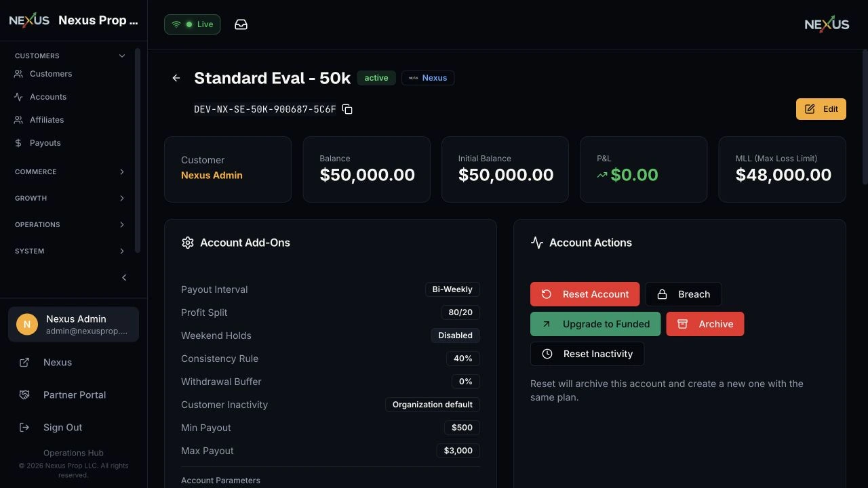Viewport: 868px width, 488px height.
Task: Click the Account Actions pulse icon
Action: coord(537,243)
